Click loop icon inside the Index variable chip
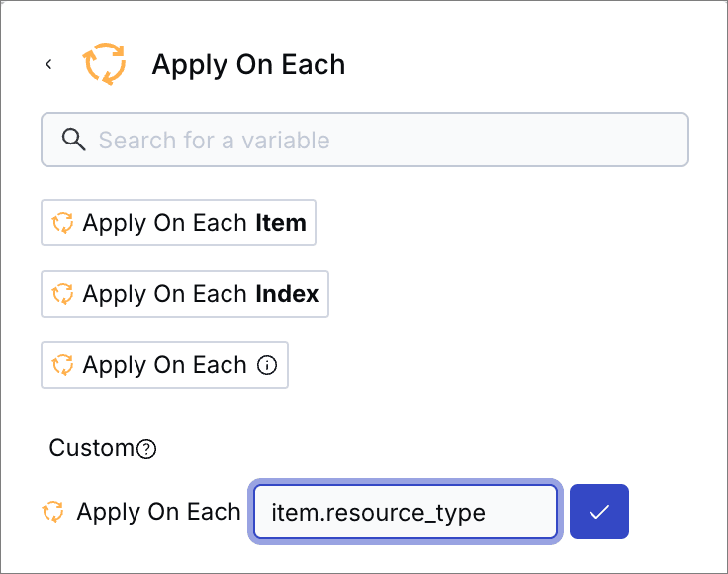The width and height of the screenshot is (728, 574). tap(62, 294)
